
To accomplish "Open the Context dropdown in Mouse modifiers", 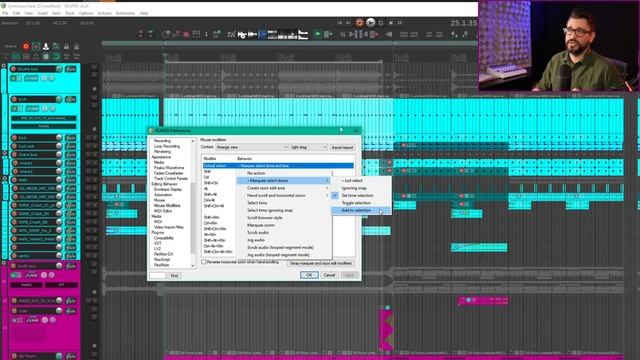I will [252, 147].
